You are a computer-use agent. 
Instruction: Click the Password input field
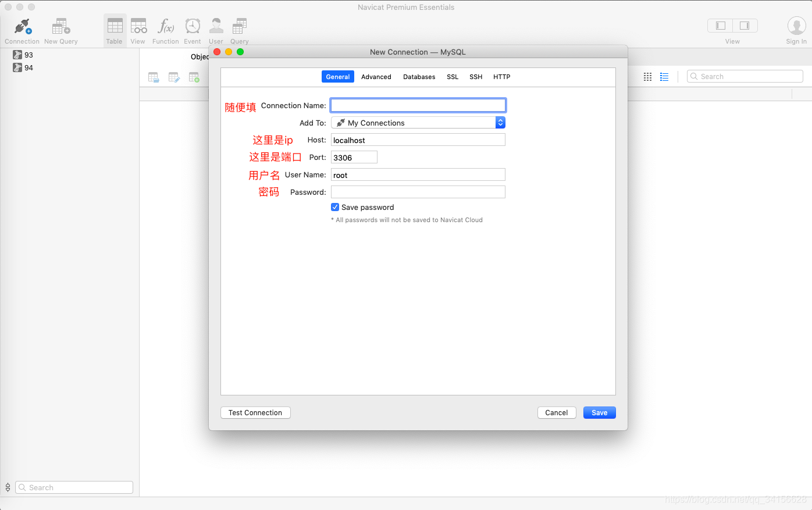pos(418,192)
